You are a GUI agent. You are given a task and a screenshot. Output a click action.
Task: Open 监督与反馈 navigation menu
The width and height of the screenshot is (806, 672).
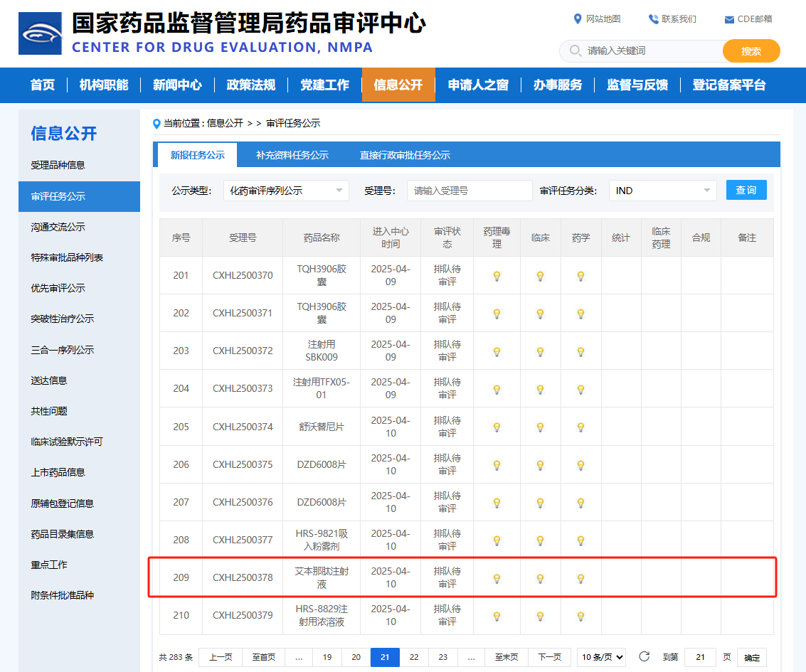(x=637, y=85)
